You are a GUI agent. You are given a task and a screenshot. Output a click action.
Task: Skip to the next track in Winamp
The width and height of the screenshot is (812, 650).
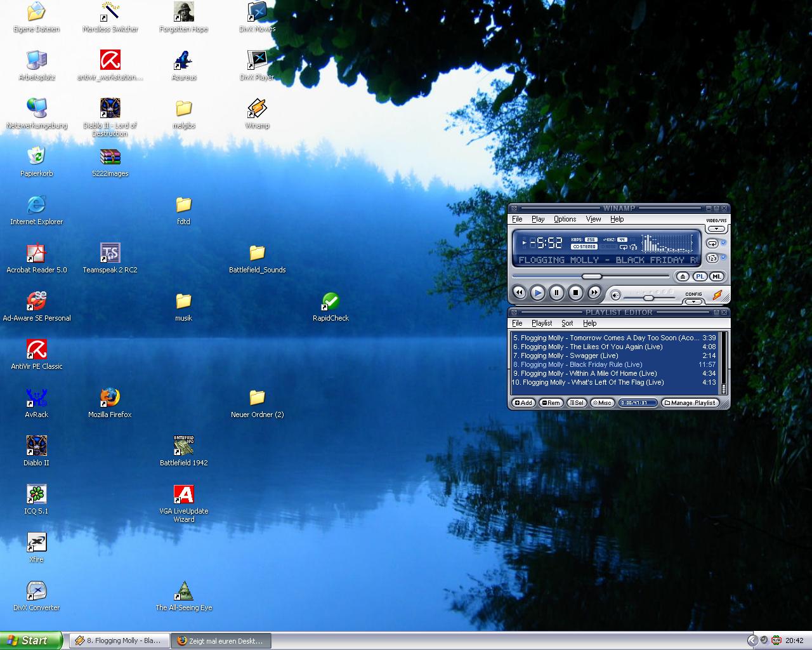[594, 293]
